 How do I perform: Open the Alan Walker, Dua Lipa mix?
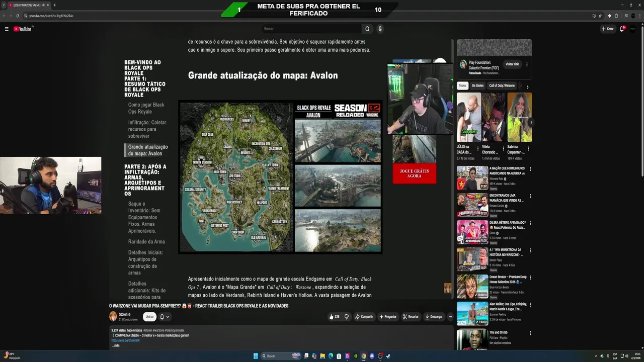point(472,314)
